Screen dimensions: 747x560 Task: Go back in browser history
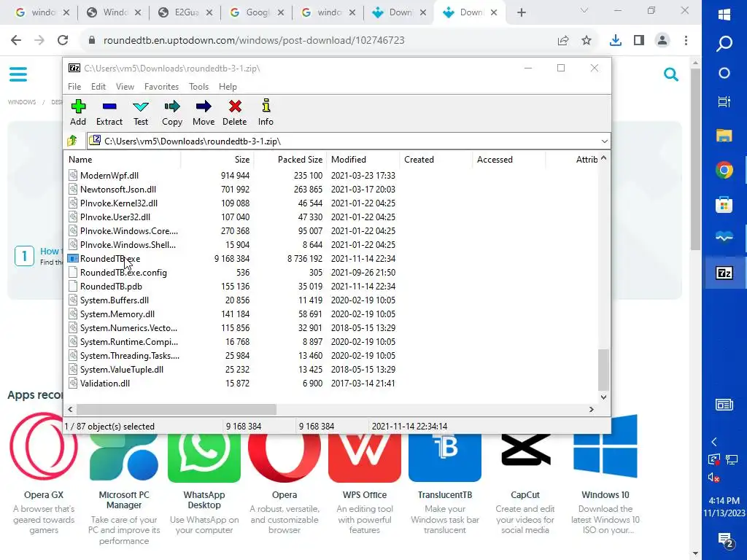(x=16, y=41)
